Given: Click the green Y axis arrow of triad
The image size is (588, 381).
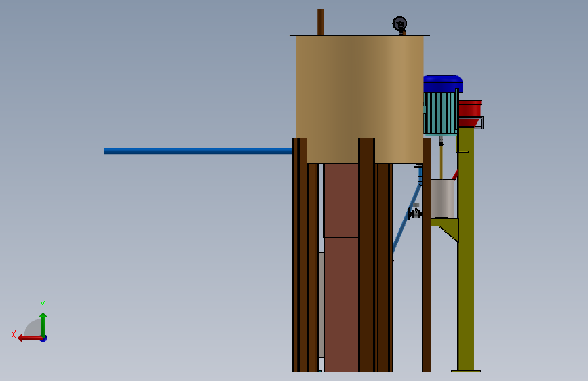Looking at the screenshot, I should click(43, 324).
